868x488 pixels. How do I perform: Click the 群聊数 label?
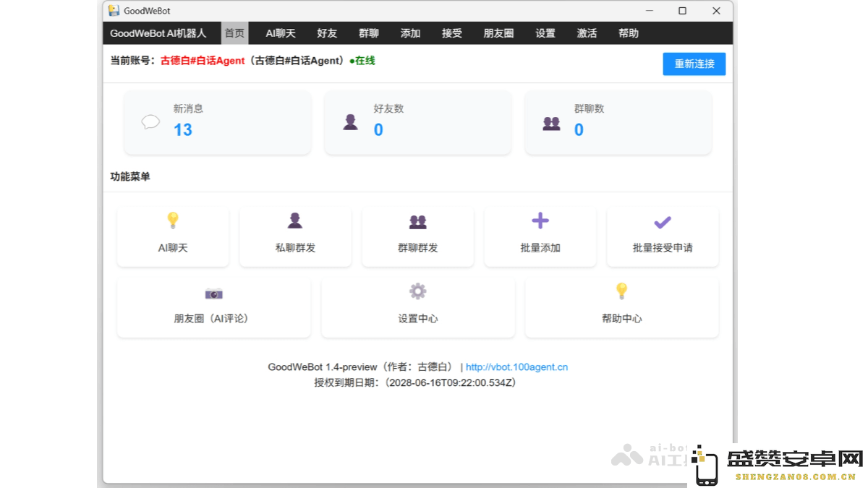click(589, 108)
